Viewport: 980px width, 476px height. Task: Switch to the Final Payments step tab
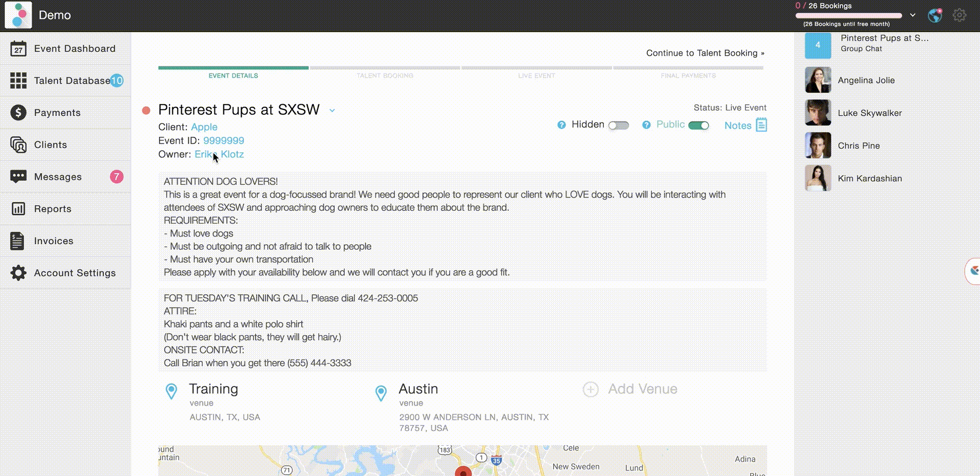(x=688, y=76)
